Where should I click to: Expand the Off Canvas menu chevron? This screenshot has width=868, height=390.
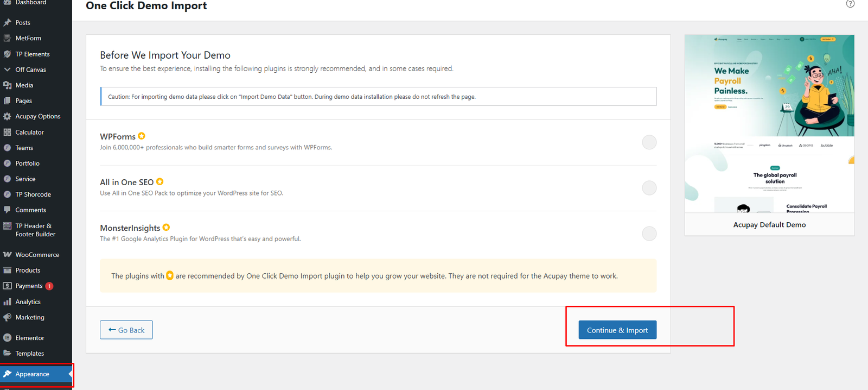[x=7, y=70]
